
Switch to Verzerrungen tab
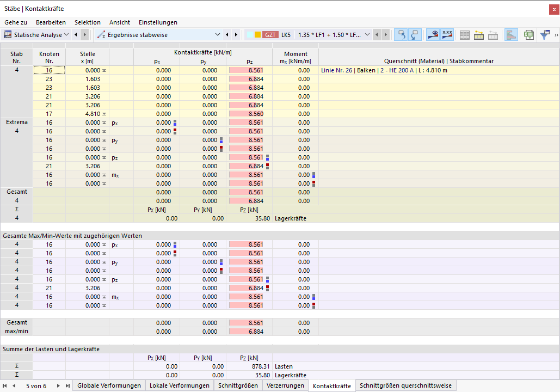[285, 385]
